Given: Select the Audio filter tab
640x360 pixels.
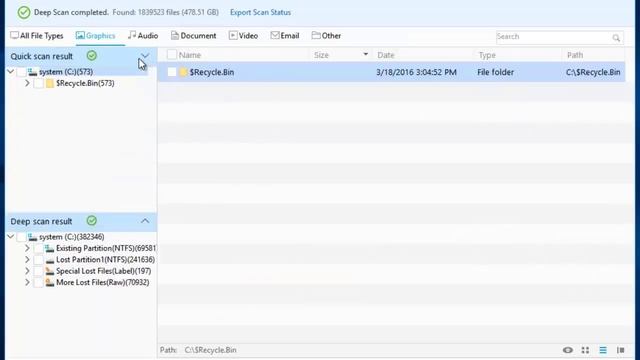Looking at the screenshot, I should tap(143, 36).
